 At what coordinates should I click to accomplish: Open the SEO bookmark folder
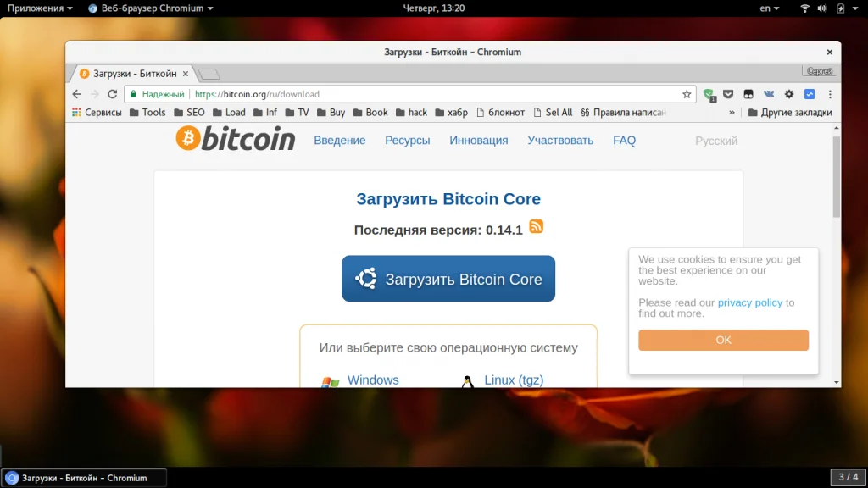pos(189,113)
